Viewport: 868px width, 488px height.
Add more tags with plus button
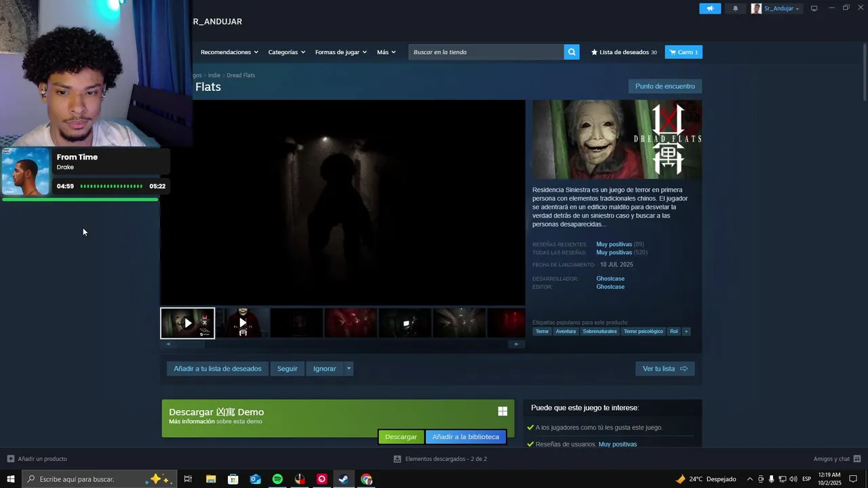click(686, 331)
